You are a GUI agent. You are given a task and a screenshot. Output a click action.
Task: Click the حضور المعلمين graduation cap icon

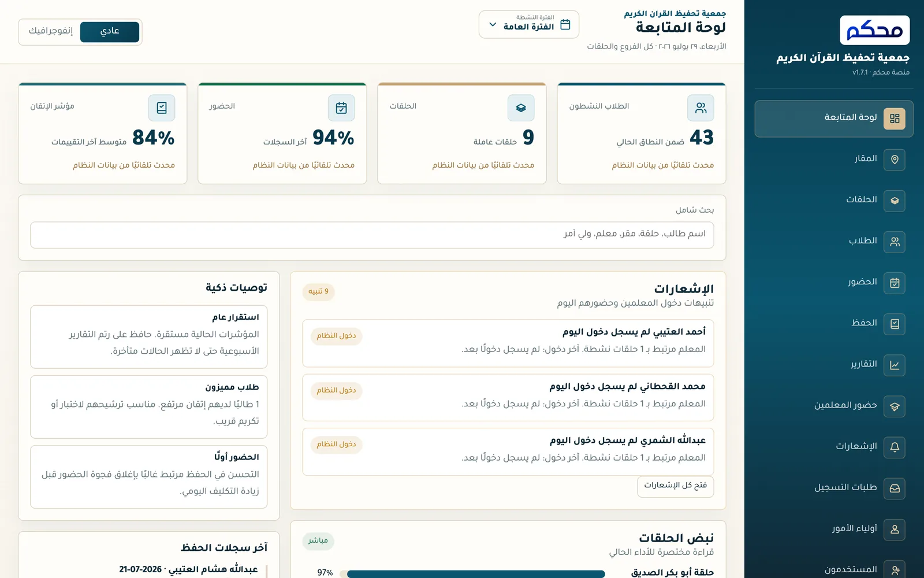[x=895, y=406]
